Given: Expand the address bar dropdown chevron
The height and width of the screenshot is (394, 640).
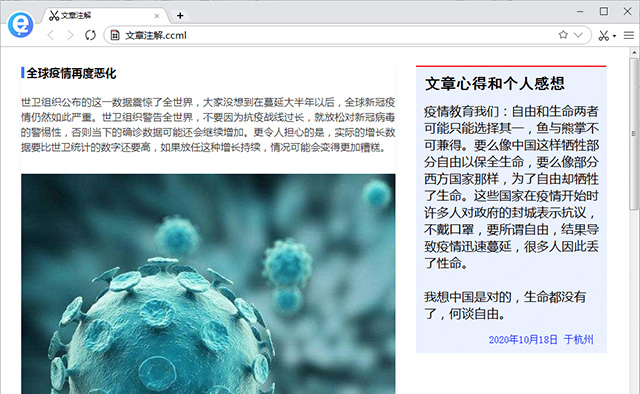Looking at the screenshot, I should [578, 35].
